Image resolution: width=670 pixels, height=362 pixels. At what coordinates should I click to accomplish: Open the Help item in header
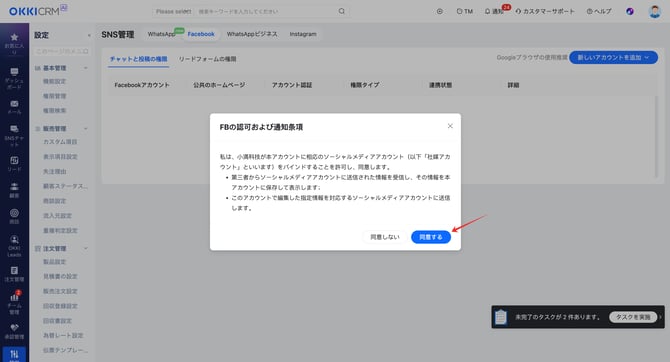point(599,12)
